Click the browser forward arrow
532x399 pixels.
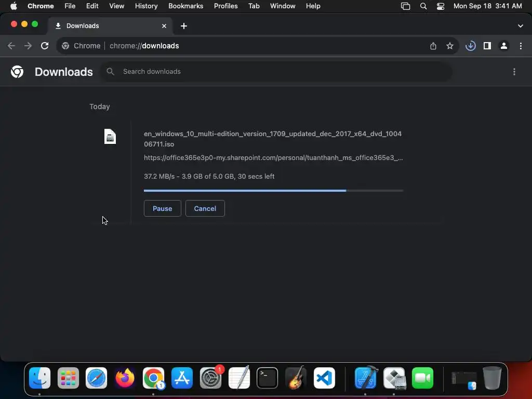click(x=28, y=46)
